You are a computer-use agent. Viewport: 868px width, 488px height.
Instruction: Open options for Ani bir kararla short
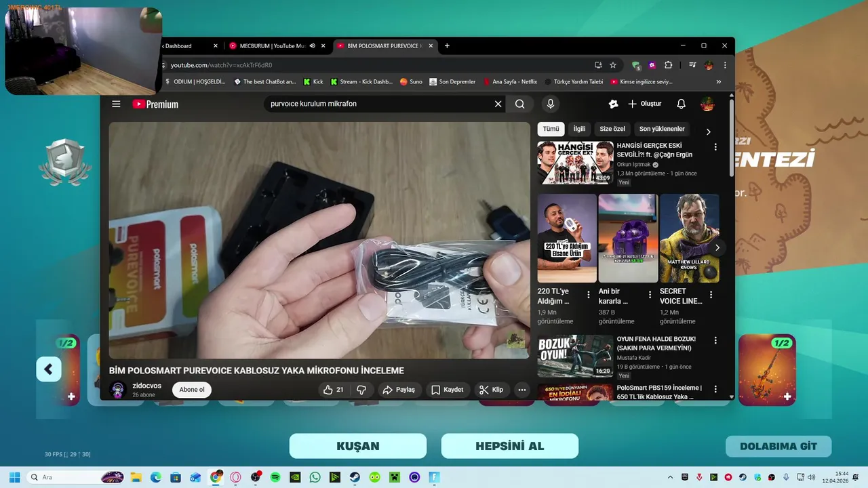tap(650, 295)
